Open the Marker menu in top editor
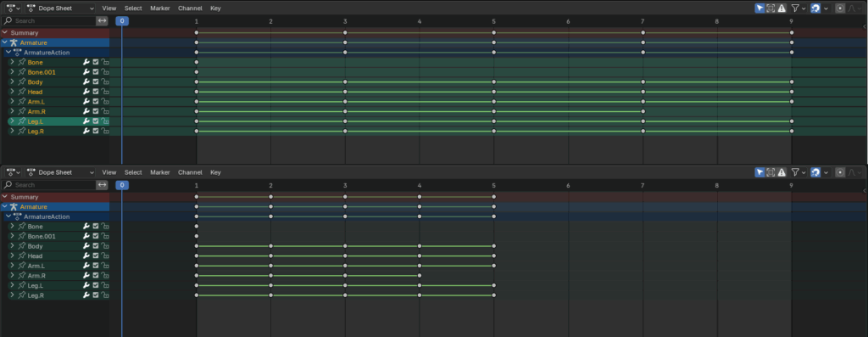The height and width of the screenshot is (337, 868). (x=160, y=8)
